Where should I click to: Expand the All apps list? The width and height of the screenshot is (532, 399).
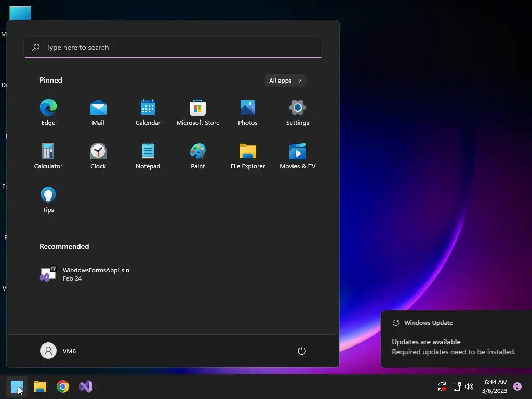pos(285,81)
